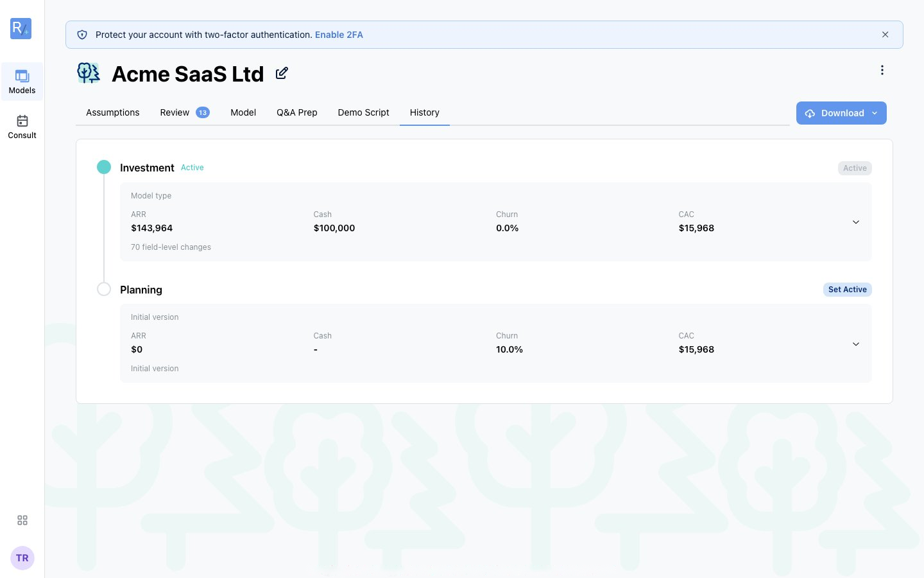Edit company name with pencil icon
The image size is (924, 578).
pos(282,73)
